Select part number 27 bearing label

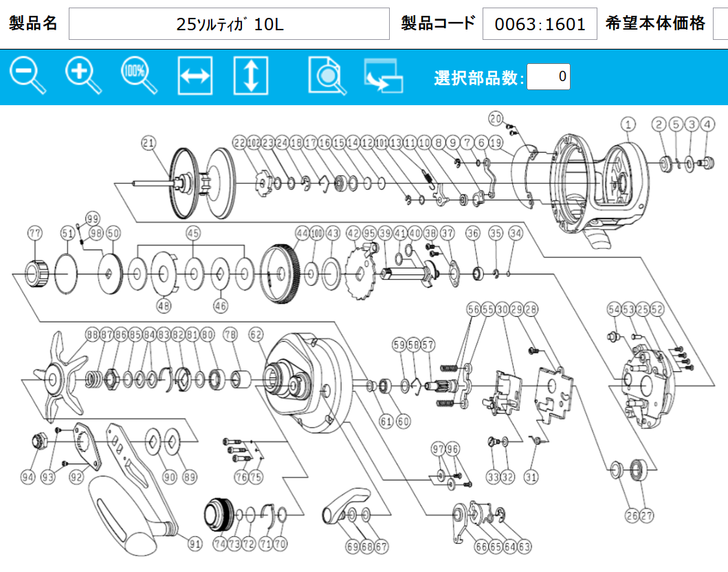pos(647,516)
